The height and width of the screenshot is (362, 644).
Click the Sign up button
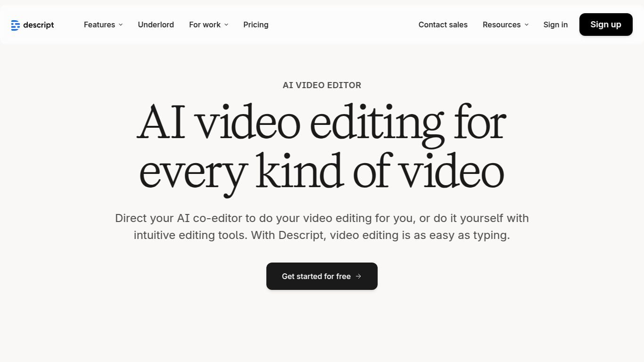click(606, 25)
